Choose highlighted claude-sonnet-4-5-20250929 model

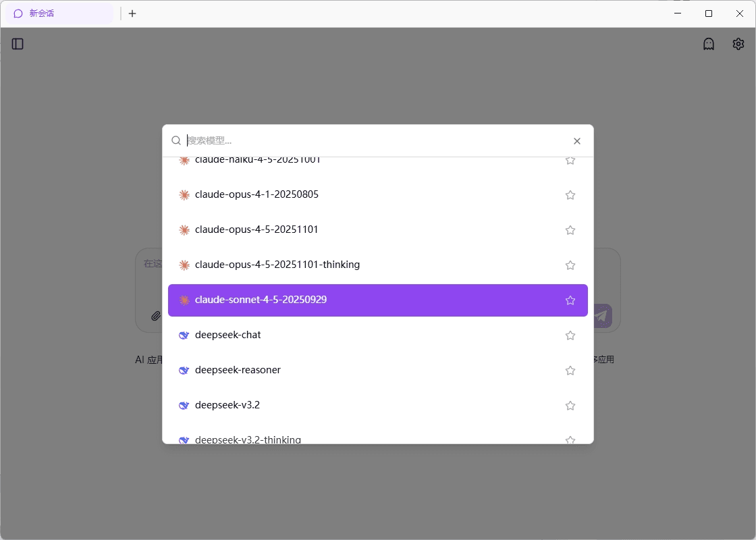[377, 300]
